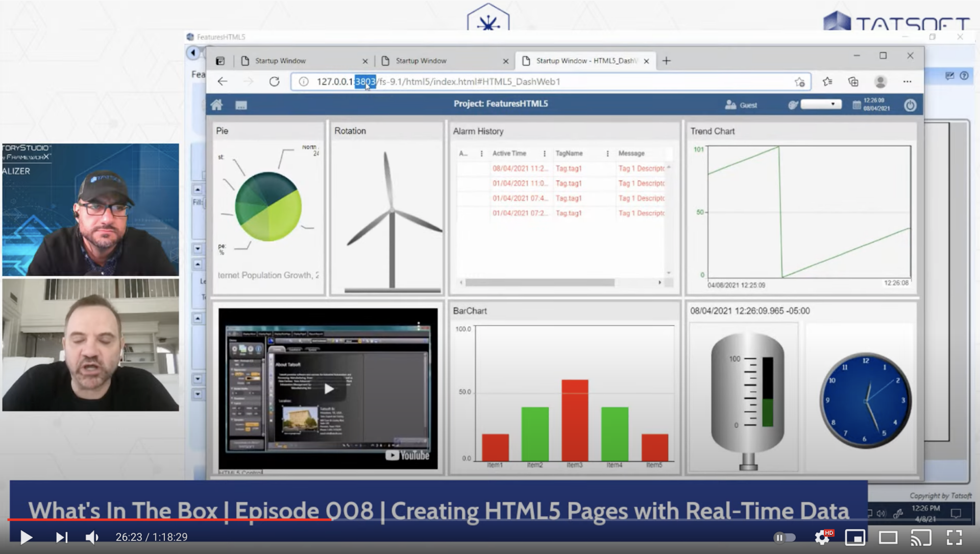980x554 pixels.
Task: Open the TagName column menu
Action: [x=607, y=153]
